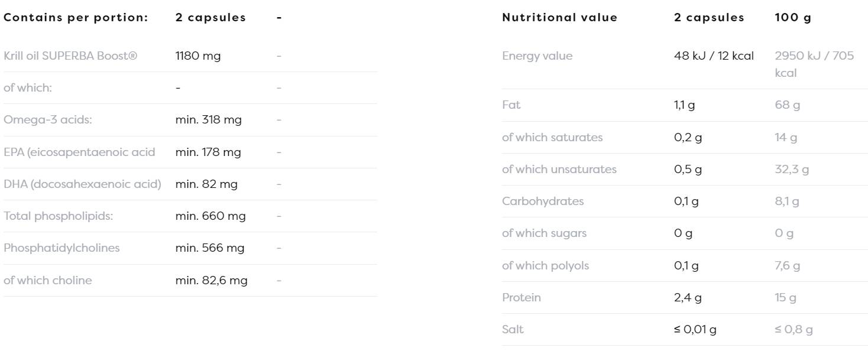Click the Contains per portion header
Image resolution: width=868 pixels, height=351 pixels.
tap(76, 17)
